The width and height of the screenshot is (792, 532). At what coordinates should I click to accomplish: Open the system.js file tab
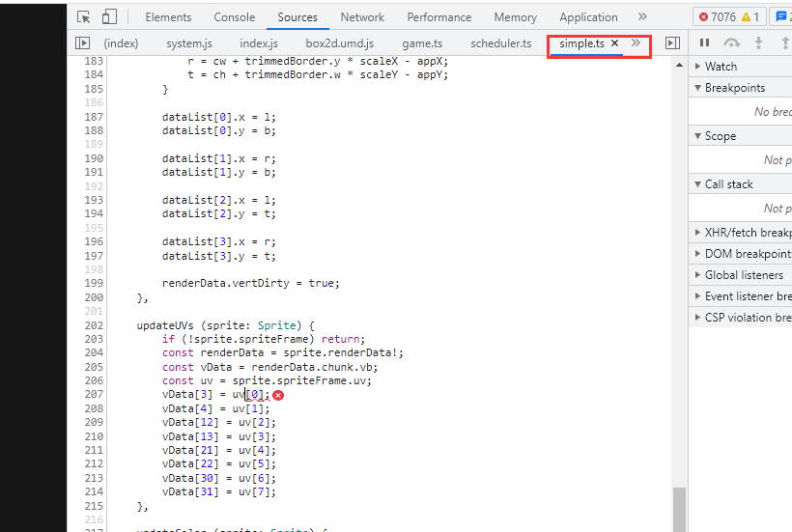coord(189,43)
